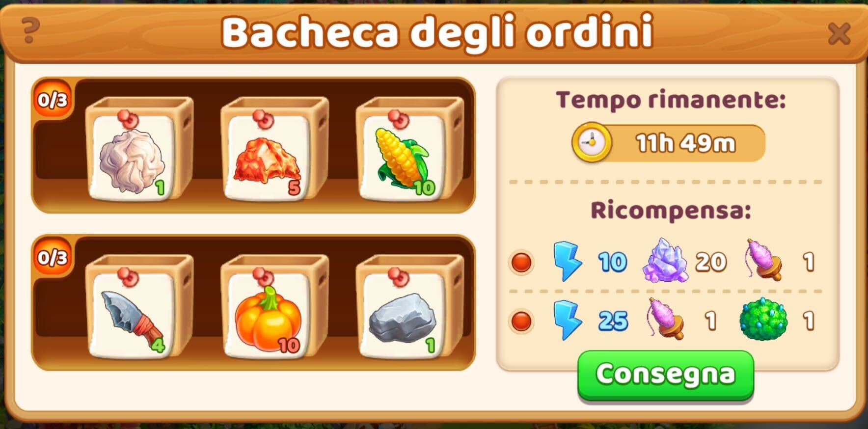868x429 pixels.
Task: Open help with the question mark icon
Action: 29,30
